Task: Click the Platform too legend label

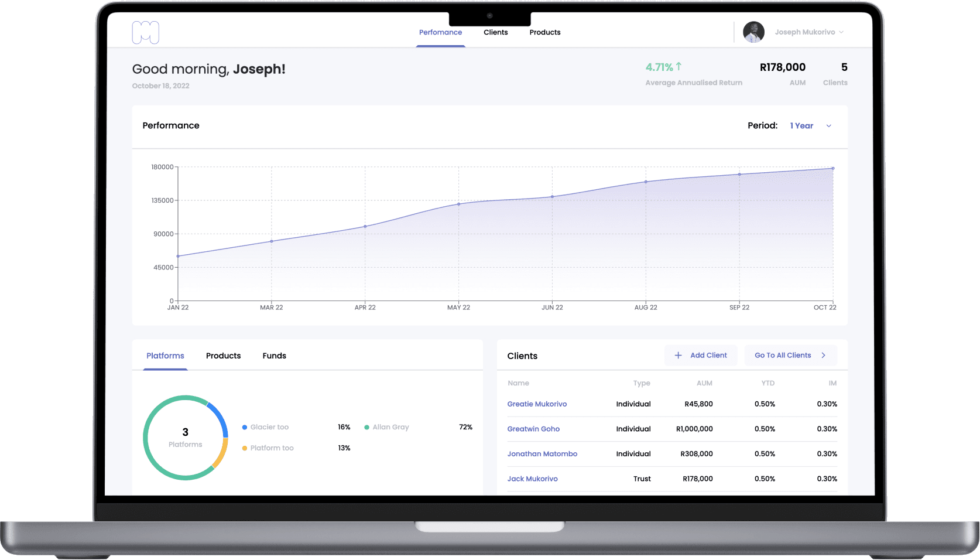Action: click(272, 448)
